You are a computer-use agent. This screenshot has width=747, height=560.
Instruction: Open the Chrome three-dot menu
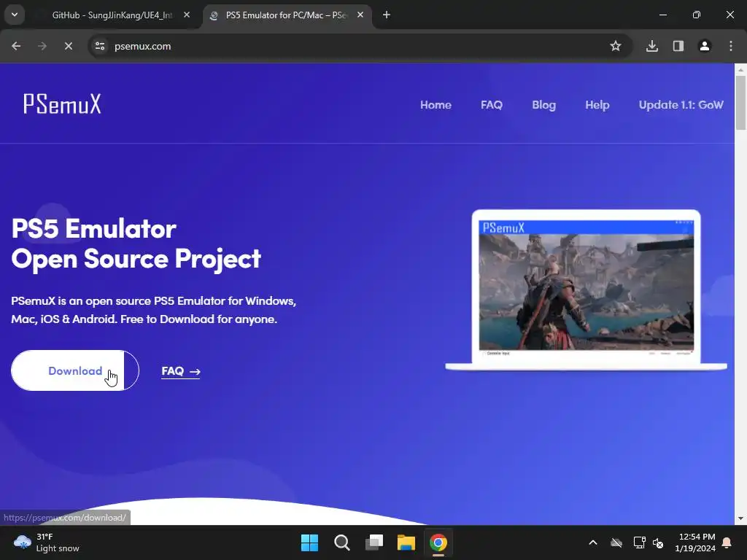pos(731,46)
